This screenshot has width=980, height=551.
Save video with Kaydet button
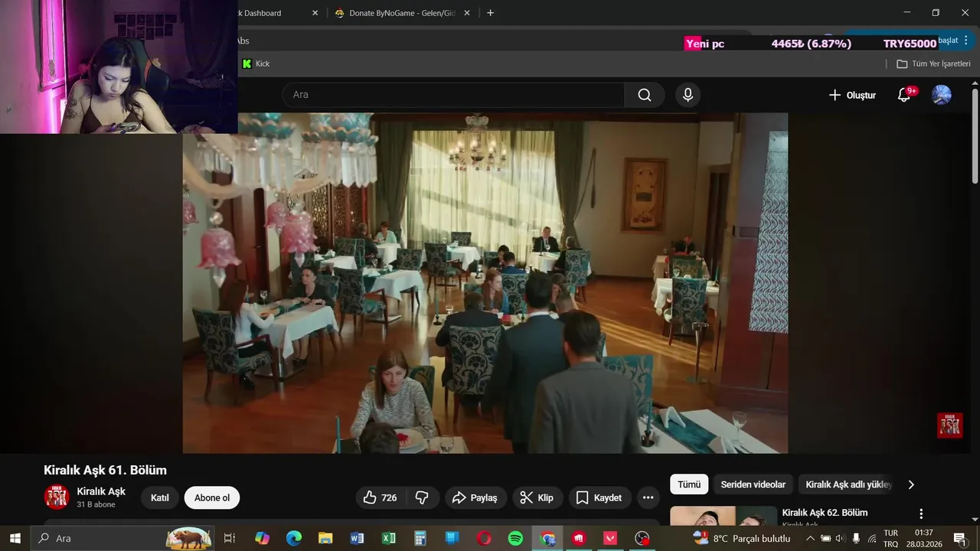(x=599, y=497)
